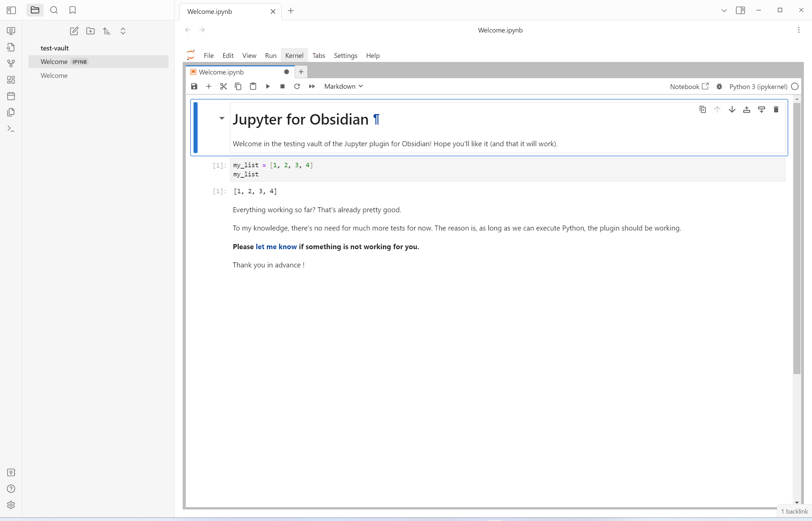Open the Kernel menu
The height and width of the screenshot is (521, 812).
[294, 56]
